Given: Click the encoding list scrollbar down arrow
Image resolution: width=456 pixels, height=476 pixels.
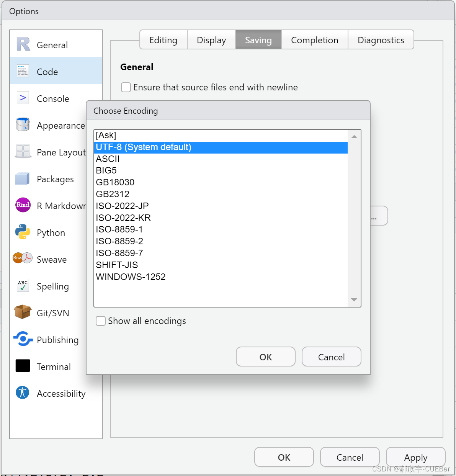Looking at the screenshot, I should 354,300.
